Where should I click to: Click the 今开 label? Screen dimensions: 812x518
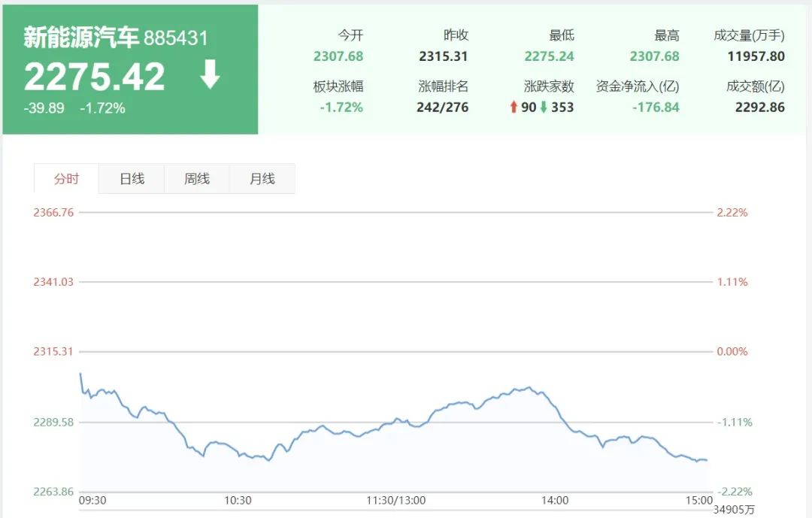pos(350,35)
